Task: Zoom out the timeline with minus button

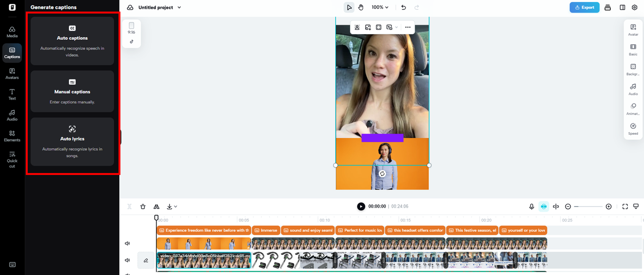Action: [568, 207]
